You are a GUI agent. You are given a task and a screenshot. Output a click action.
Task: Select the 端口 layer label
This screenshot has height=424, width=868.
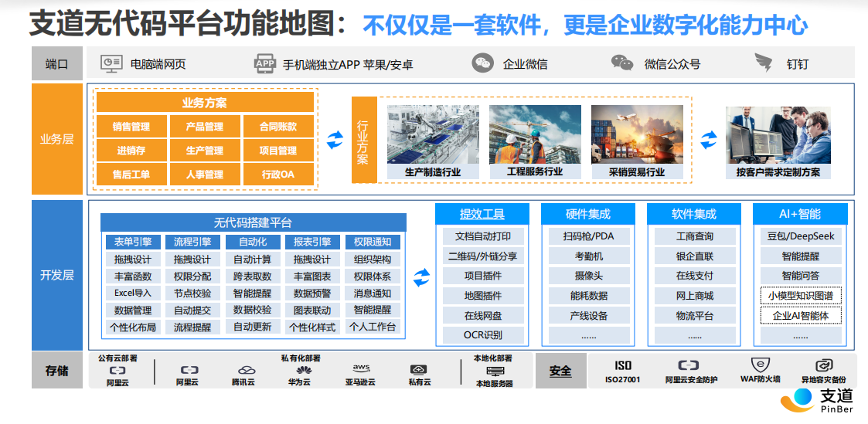[x=56, y=63]
